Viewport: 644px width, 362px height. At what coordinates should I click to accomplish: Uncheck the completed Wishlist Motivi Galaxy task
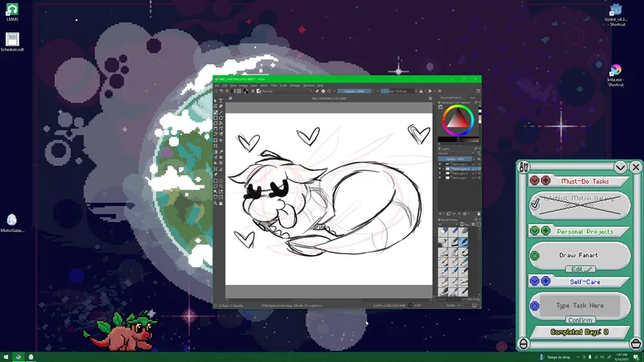[x=535, y=203]
